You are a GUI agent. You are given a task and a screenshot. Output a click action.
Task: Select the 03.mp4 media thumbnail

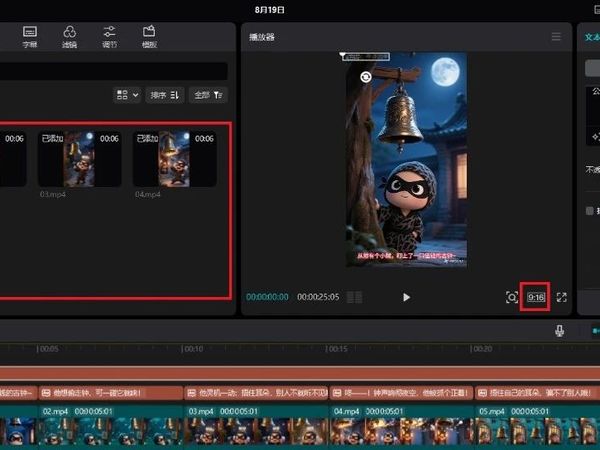point(79,159)
